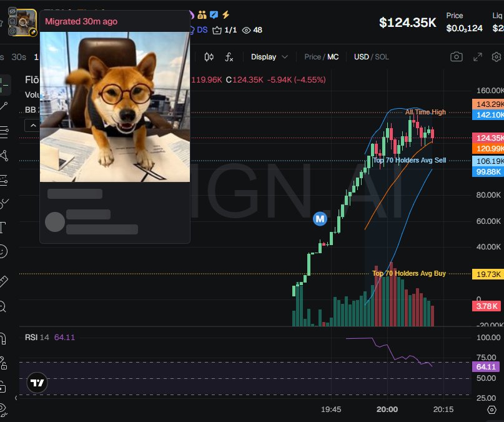Take a chart snapshot with camera icon
The height and width of the screenshot is (422, 504).
coord(457,57)
